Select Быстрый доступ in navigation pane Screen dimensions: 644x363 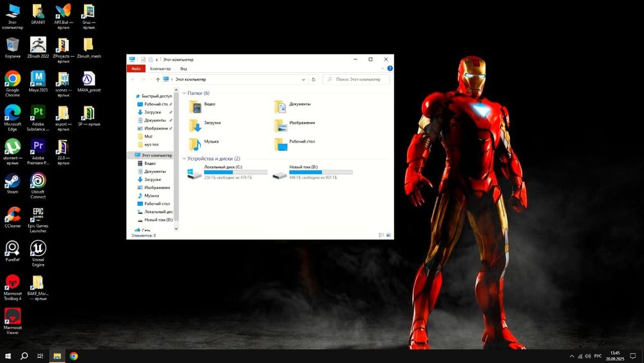154,96
